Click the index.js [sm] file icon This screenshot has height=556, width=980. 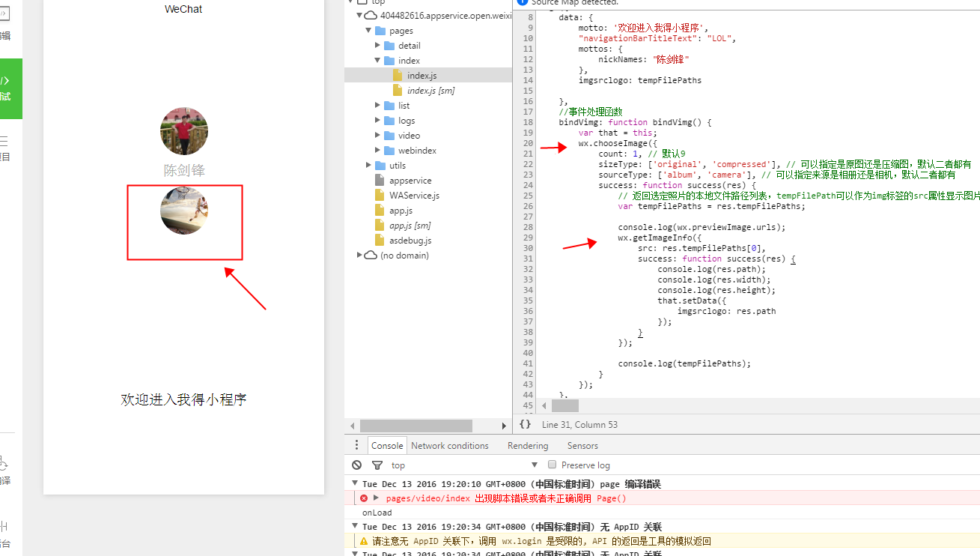[398, 91]
